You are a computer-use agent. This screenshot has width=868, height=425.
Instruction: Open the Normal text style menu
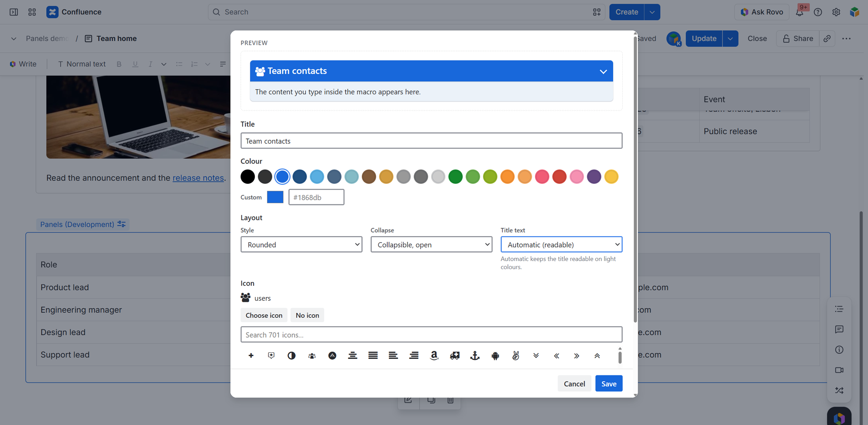pos(82,64)
